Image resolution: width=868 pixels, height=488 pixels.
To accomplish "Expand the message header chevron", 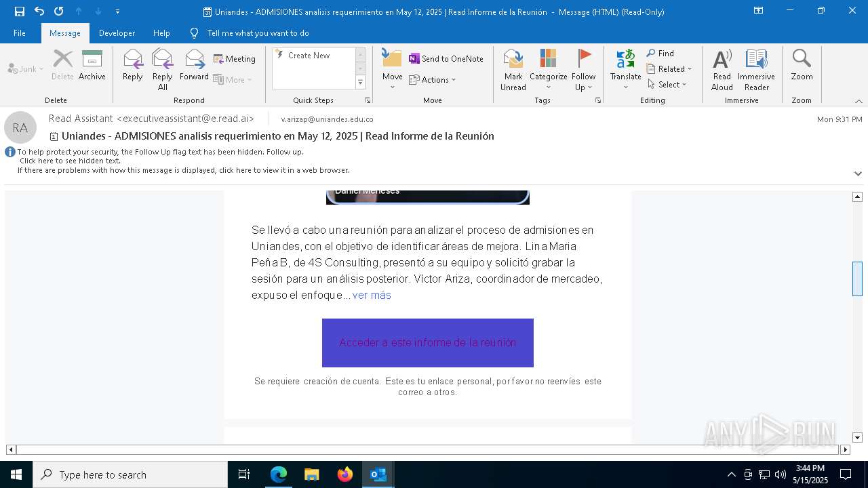I will click(858, 174).
